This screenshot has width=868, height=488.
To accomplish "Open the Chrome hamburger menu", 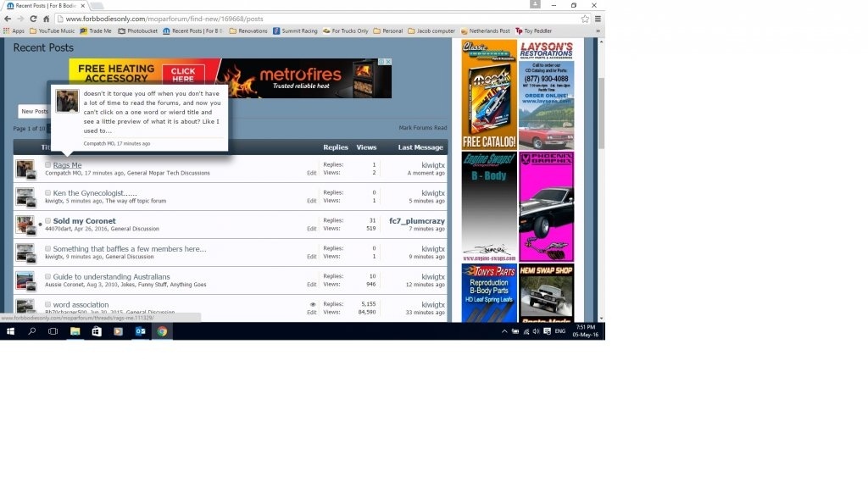I will pos(598,19).
